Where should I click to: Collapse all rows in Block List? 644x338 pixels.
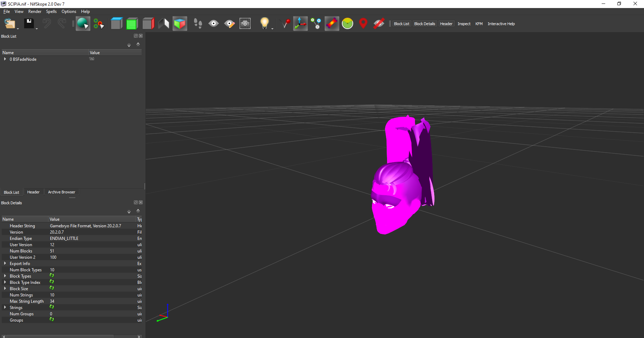(x=138, y=44)
